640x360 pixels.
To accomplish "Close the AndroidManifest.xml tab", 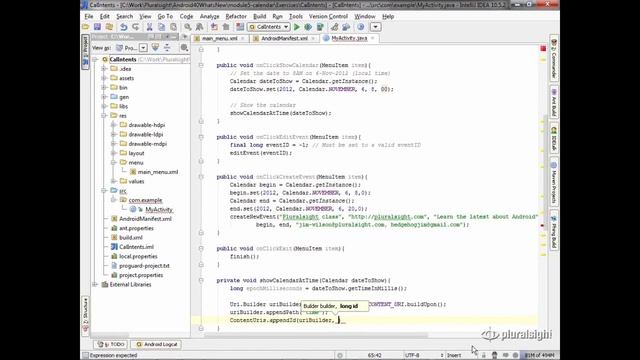I will tap(313, 38).
